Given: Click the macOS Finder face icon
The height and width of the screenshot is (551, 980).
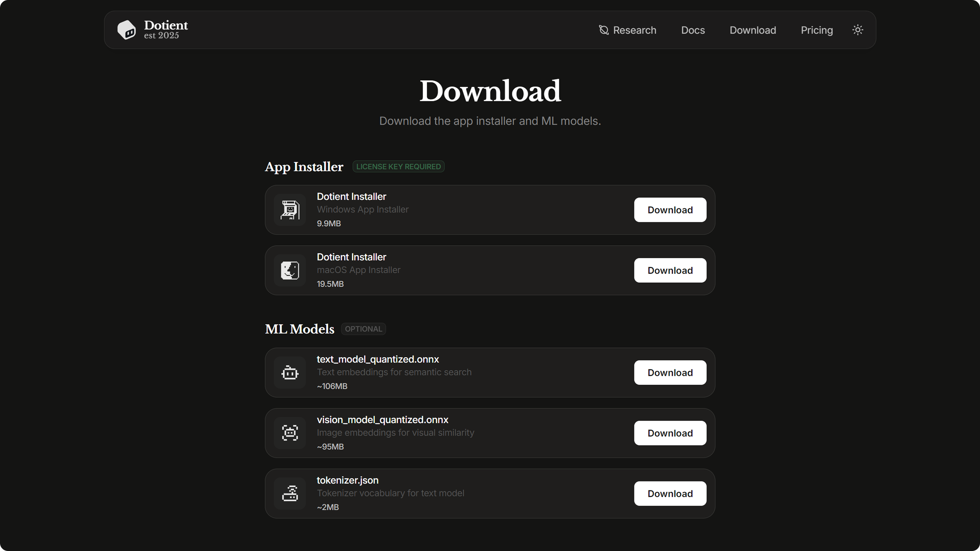Looking at the screenshot, I should (x=290, y=270).
